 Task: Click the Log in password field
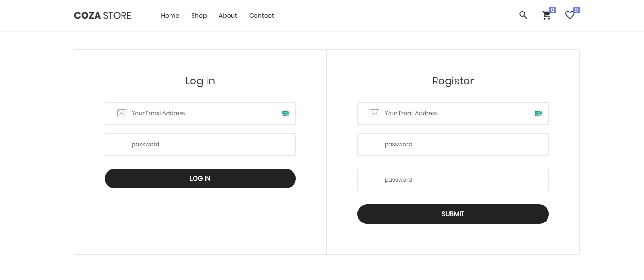pos(200,144)
